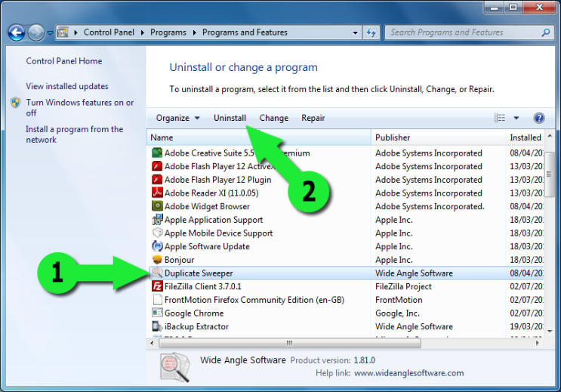Click Adobe Widget Browser icon
The height and width of the screenshot is (392, 561).
point(157,206)
